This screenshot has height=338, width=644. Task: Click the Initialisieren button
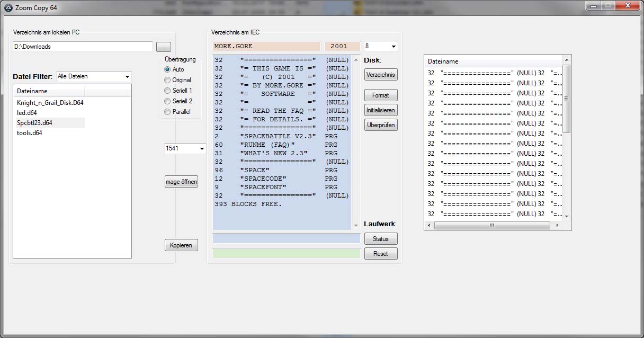tap(380, 110)
